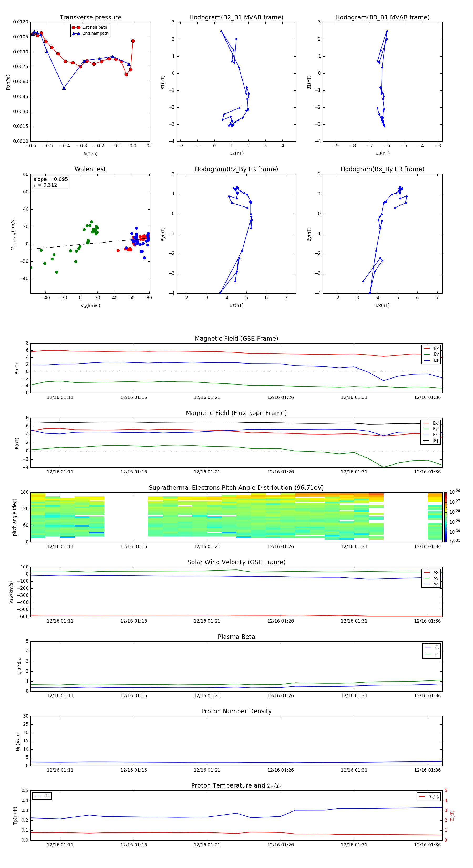Viewport: 473px width, 868px height.
Task: Click 'Solar Wind Velocity (GSE Frame)' title
Action: [x=236, y=562]
